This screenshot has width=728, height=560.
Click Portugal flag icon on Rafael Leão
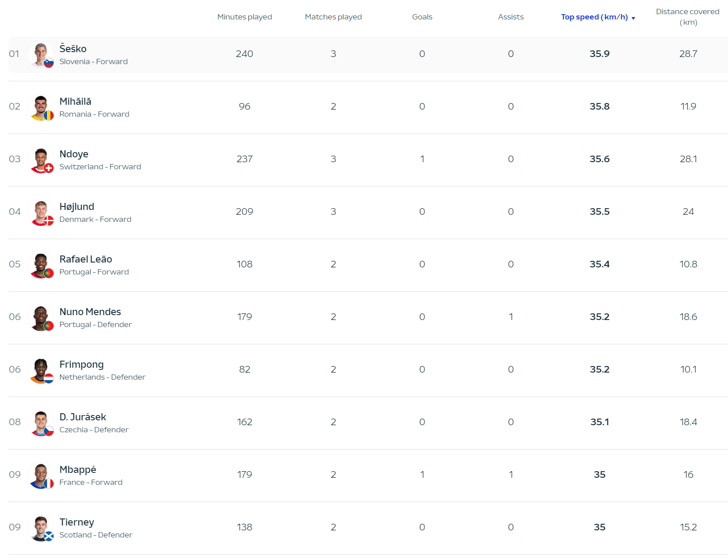click(x=49, y=273)
